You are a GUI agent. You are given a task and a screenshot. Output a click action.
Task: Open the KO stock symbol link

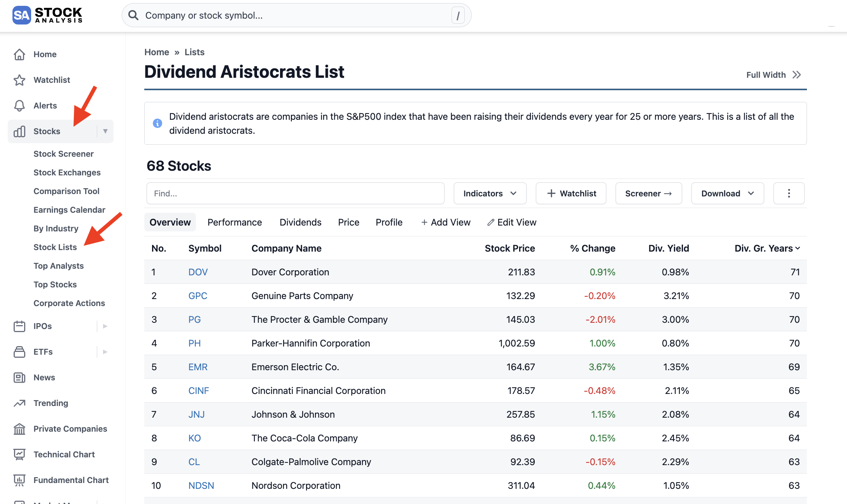(194, 438)
